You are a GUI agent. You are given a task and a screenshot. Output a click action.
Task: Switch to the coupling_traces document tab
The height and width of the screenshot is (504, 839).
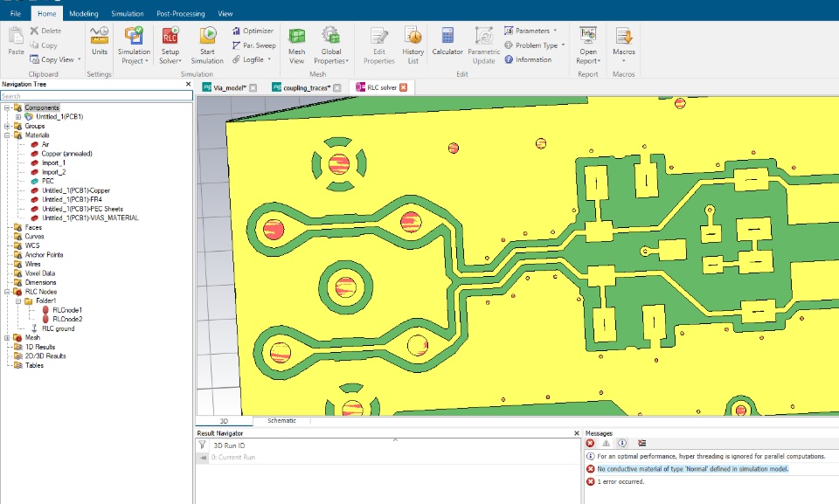[307, 87]
